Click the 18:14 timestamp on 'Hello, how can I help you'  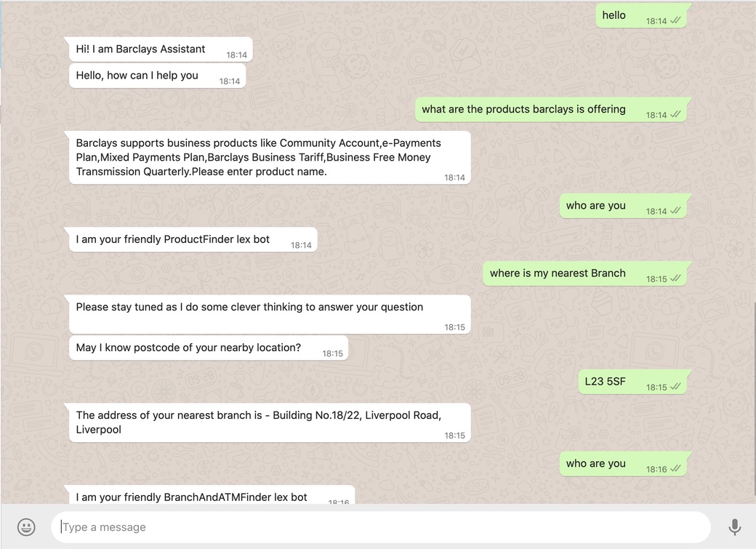230,81
